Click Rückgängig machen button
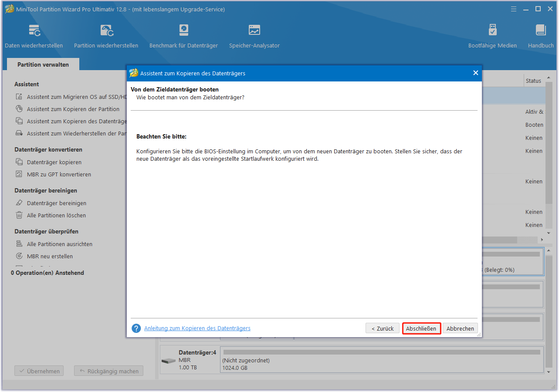This screenshot has width=559, height=392. pos(109,371)
